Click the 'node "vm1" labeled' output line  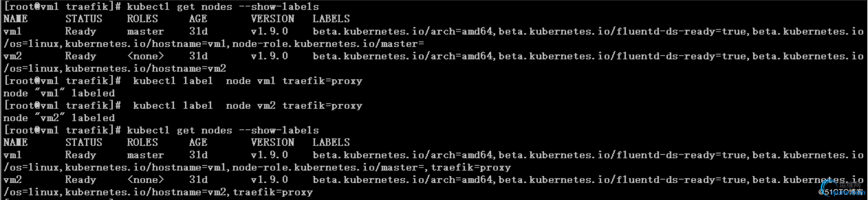pos(59,93)
